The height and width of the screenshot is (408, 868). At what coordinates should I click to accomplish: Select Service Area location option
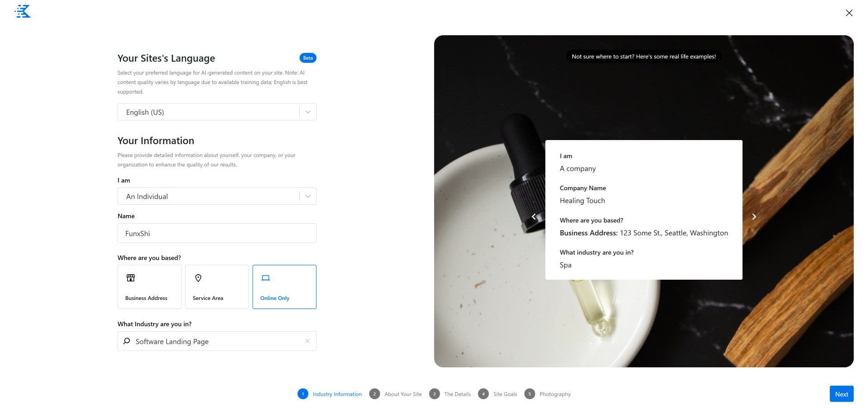pos(217,287)
